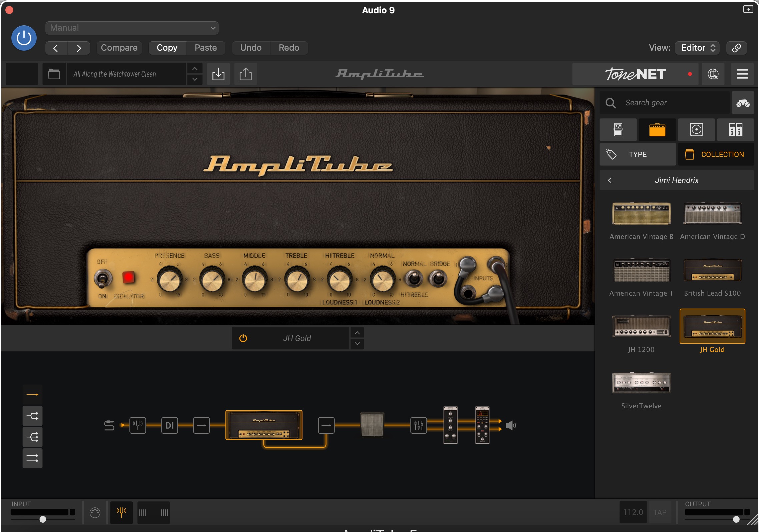759x532 pixels.
Task: Select the British Lead S100 amp thumbnail
Action: [713, 270]
